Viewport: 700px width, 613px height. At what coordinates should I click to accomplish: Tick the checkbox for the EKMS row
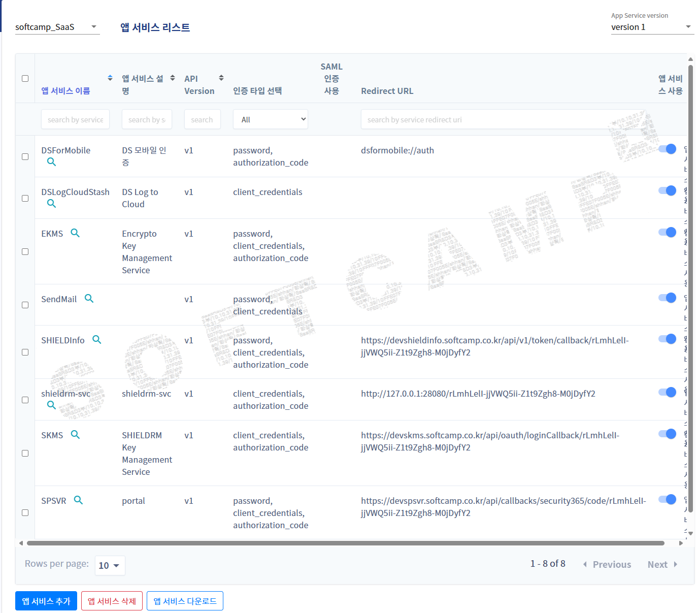tap(25, 252)
